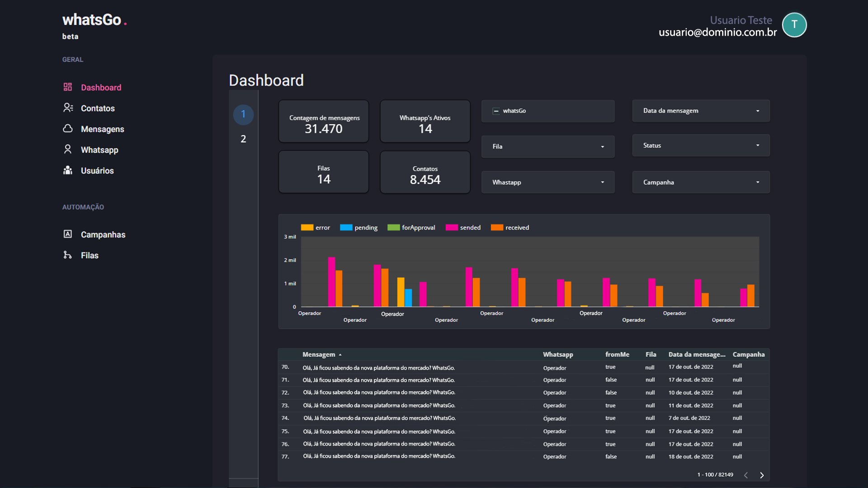Open the Contatos menu item

[98, 108]
